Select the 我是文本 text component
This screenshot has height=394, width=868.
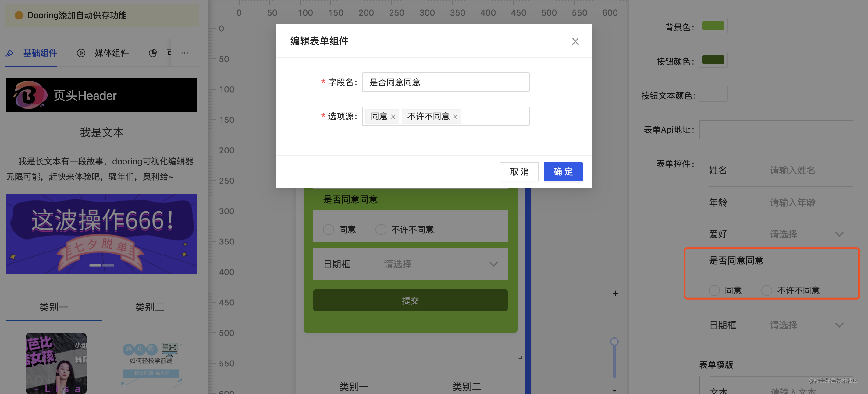(101, 132)
